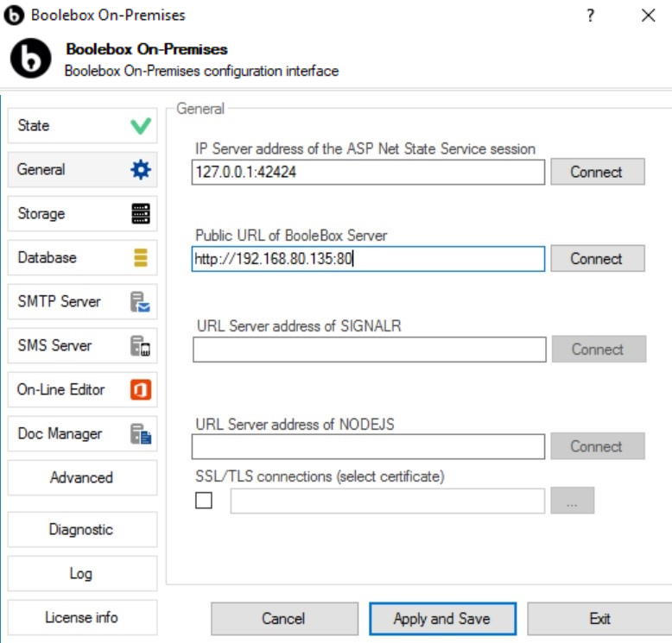This screenshot has height=643, width=672.
Task: Click the ellipsis certificate browse button
Action: tap(572, 501)
